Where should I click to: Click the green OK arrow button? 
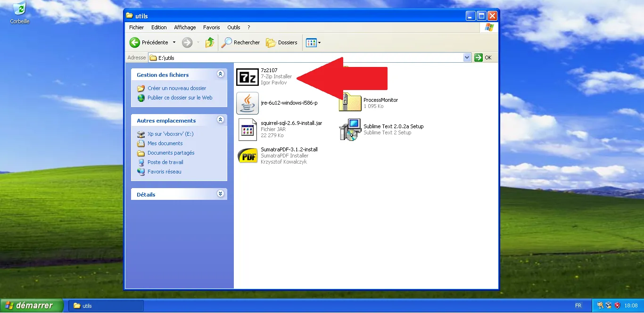[478, 57]
